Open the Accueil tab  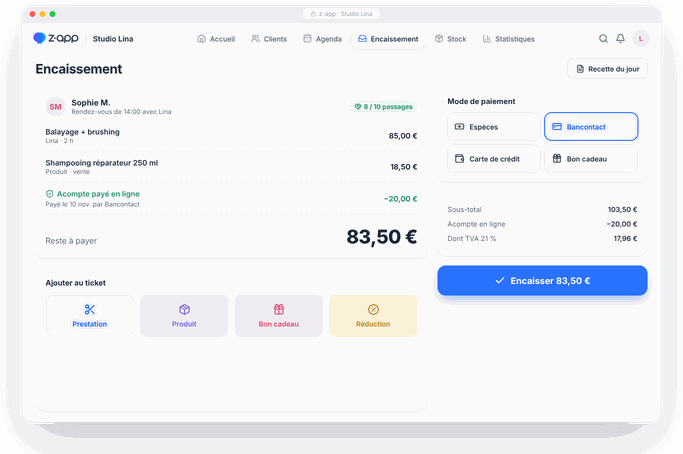[216, 39]
